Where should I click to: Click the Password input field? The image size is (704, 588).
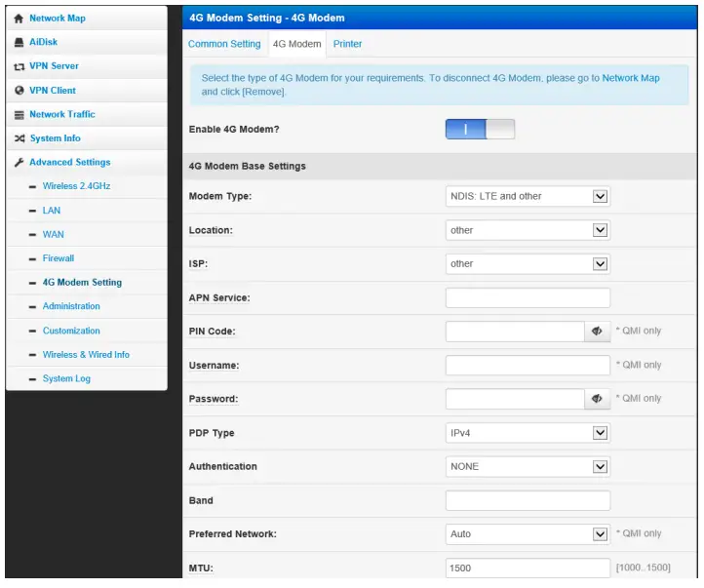(515, 399)
